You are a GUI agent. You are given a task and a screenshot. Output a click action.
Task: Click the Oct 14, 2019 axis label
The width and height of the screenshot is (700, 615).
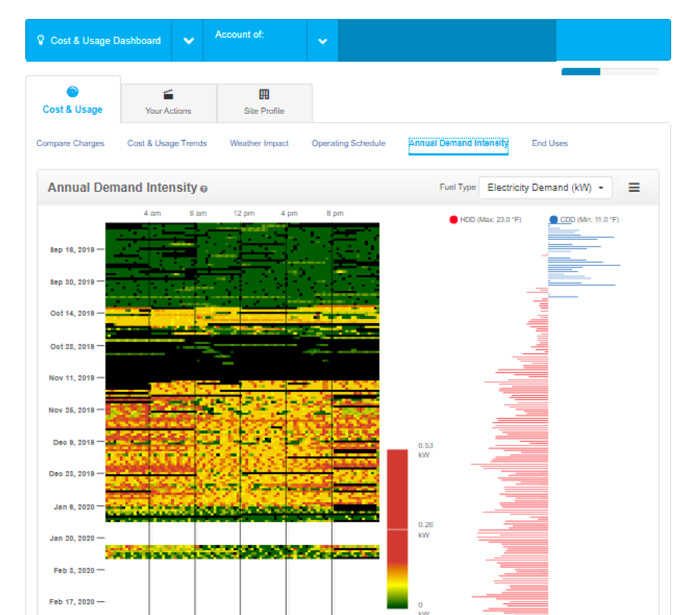(x=72, y=313)
